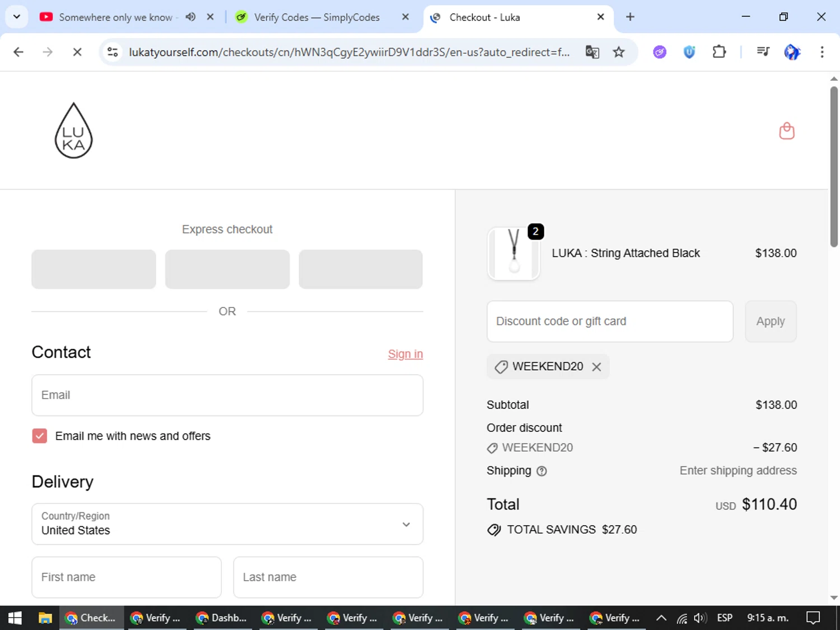840x630 pixels.
Task: Open the tab search dropdown
Action: click(17, 17)
